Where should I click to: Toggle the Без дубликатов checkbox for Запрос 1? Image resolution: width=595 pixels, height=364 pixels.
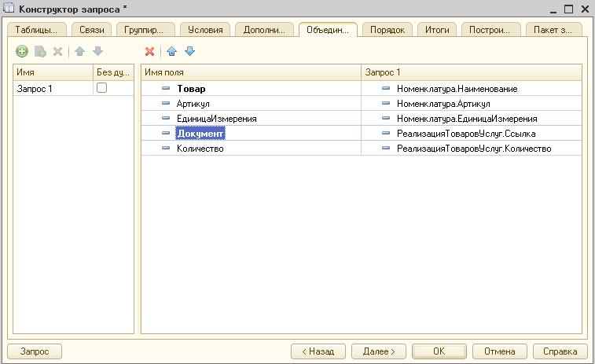coord(101,89)
